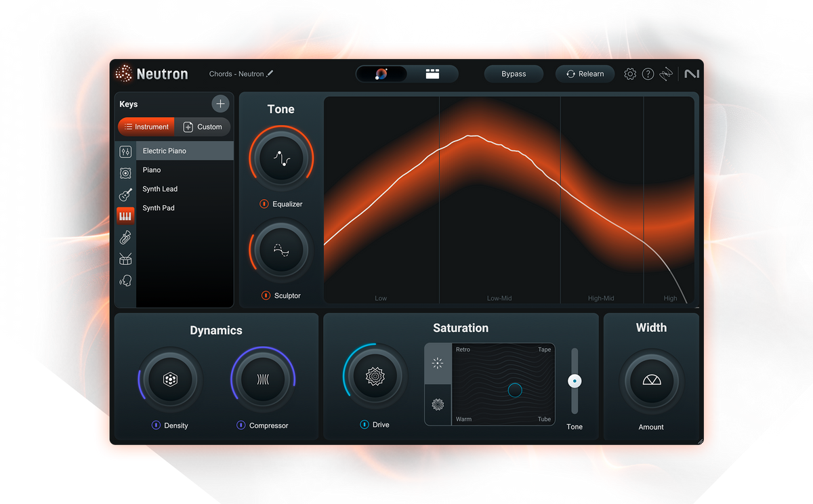The height and width of the screenshot is (504, 813).
Task: Click the Neutron logo icon
Action: pyautogui.click(x=124, y=73)
